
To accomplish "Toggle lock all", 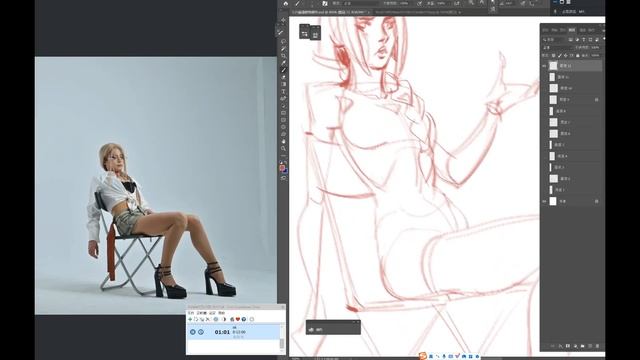I will point(577,55).
